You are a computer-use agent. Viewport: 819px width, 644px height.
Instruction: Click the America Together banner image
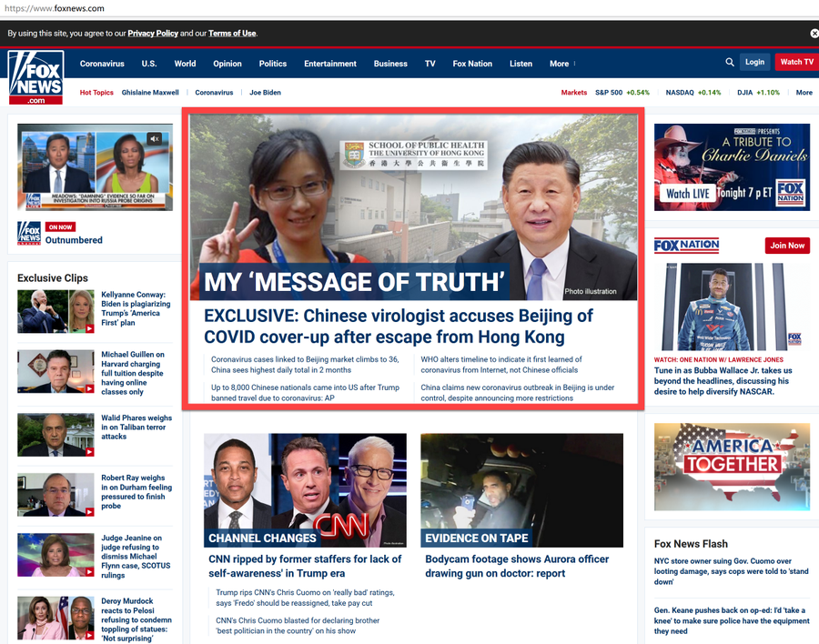[x=732, y=466]
